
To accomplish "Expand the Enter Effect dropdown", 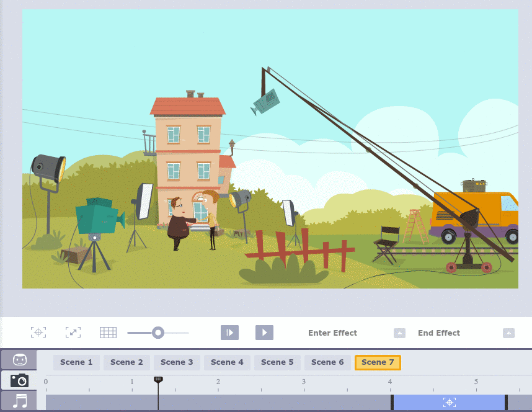I will [x=399, y=333].
